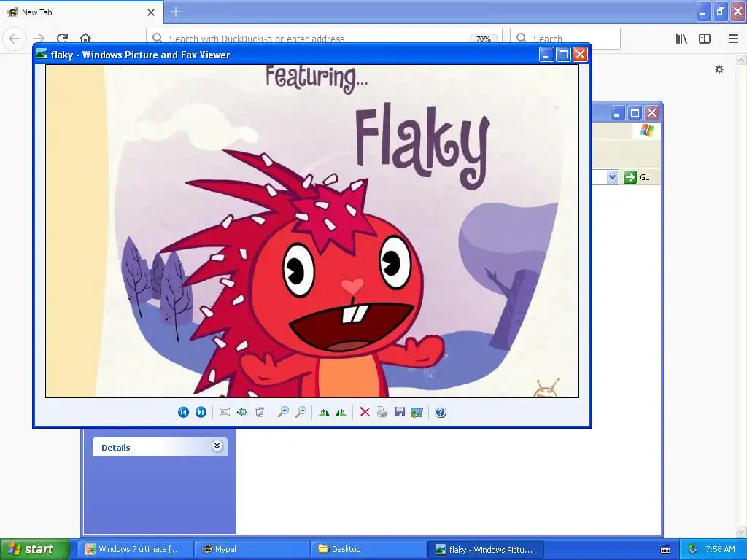Switch to Windows 7 ultimate taskbar item
Image resolution: width=747 pixels, height=560 pixels.
click(136, 549)
